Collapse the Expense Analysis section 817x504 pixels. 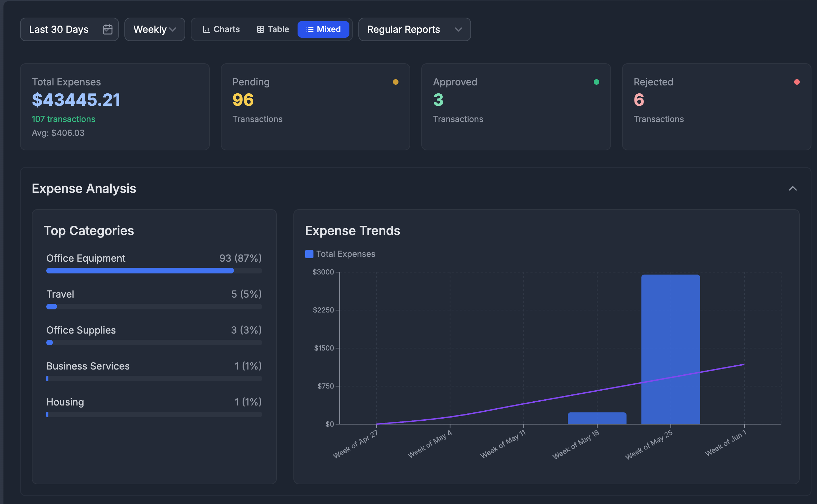point(793,189)
